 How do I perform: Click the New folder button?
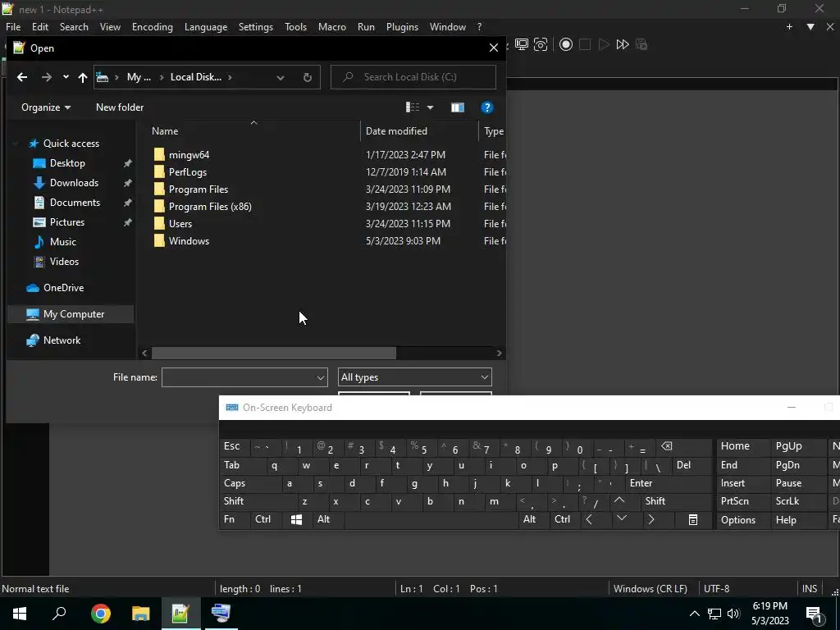[x=120, y=107]
